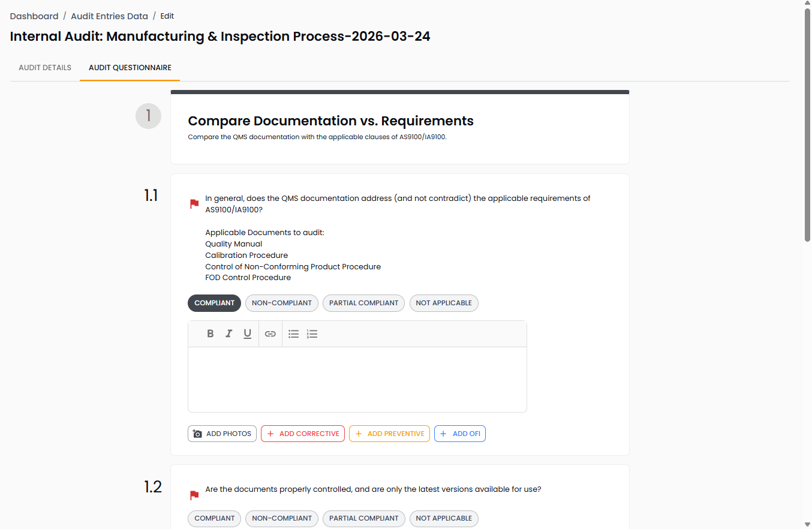Image resolution: width=812 pixels, height=529 pixels.
Task: Mark question 1.1 as Non-Compliant
Action: click(x=282, y=303)
